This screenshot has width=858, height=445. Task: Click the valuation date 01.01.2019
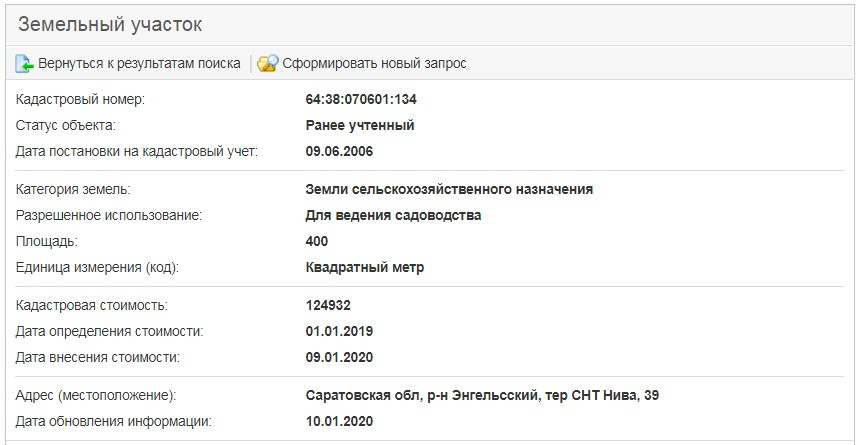pyautogui.click(x=339, y=331)
